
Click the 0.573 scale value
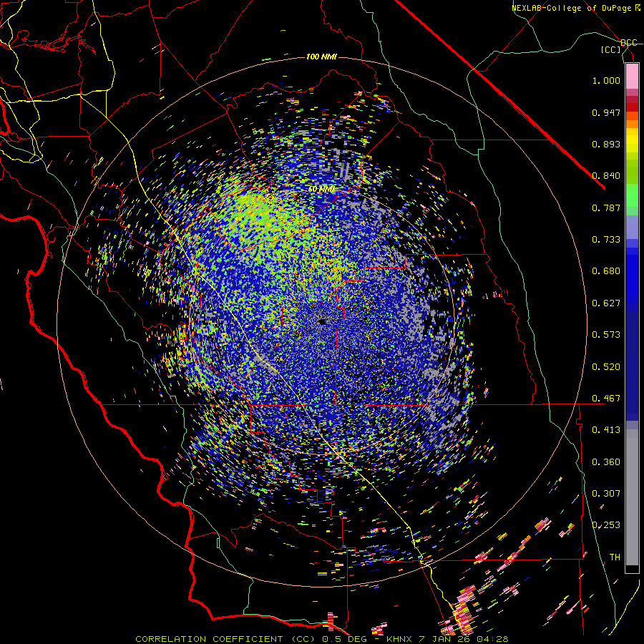606,335
